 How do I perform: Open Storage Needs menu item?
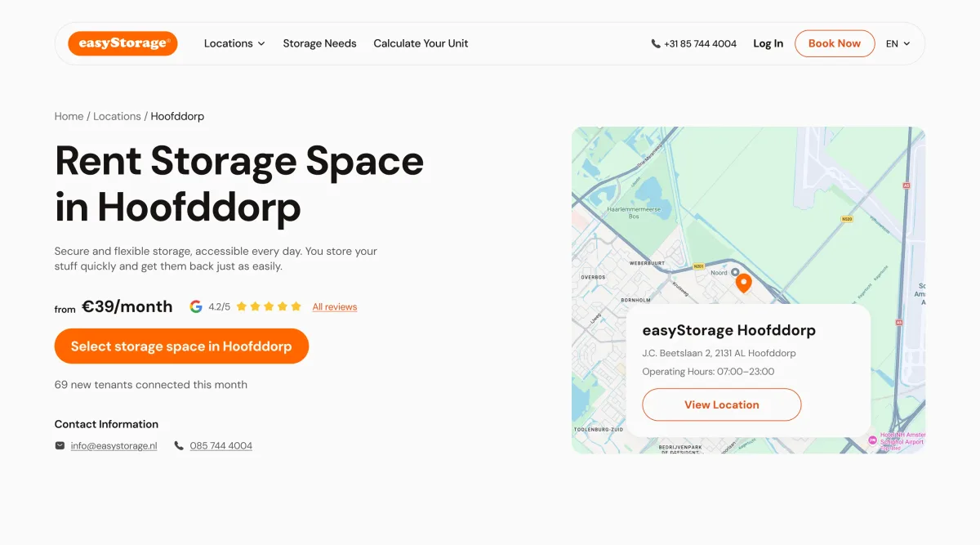(x=319, y=43)
